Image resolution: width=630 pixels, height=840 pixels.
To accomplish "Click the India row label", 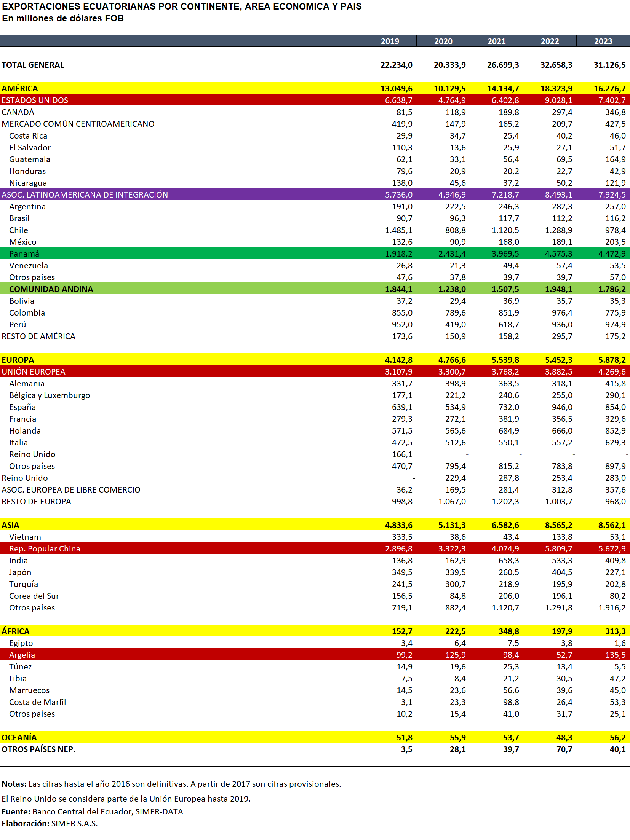I will pos(18,561).
